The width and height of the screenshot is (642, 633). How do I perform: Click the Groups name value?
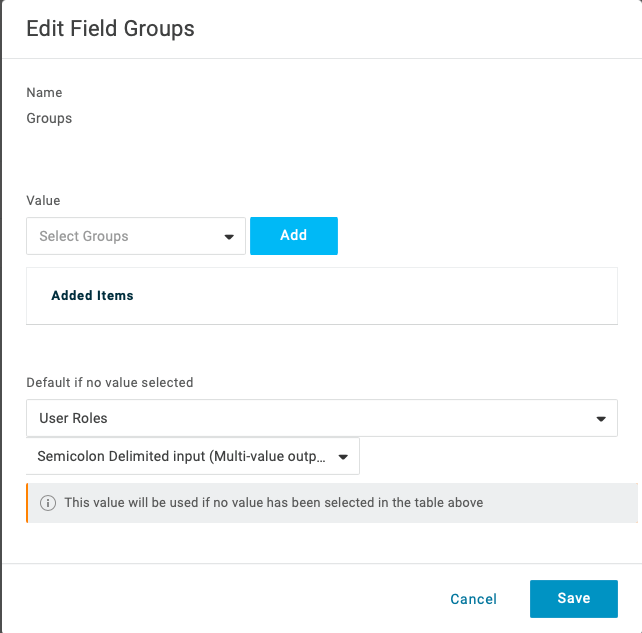coord(49,118)
